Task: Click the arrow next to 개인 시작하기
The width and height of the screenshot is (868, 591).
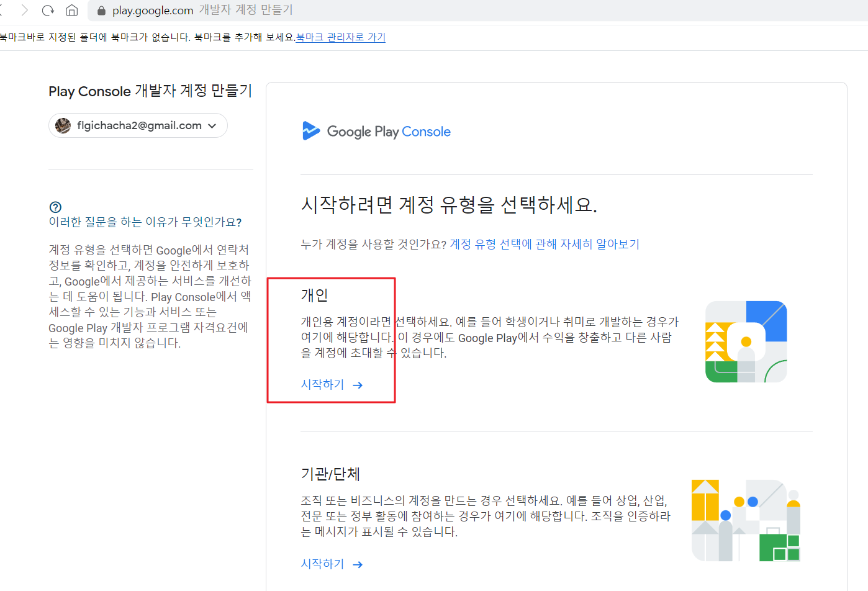Action: (x=358, y=386)
